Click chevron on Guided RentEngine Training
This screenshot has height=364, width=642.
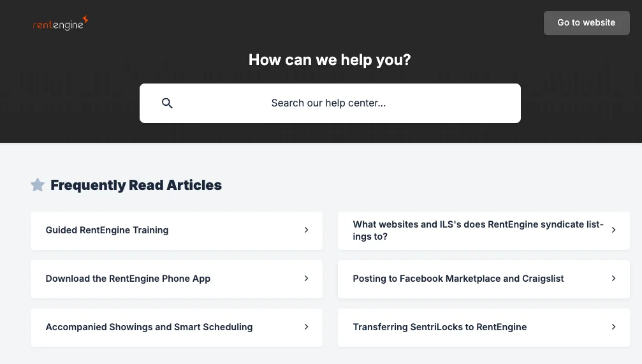(x=306, y=230)
